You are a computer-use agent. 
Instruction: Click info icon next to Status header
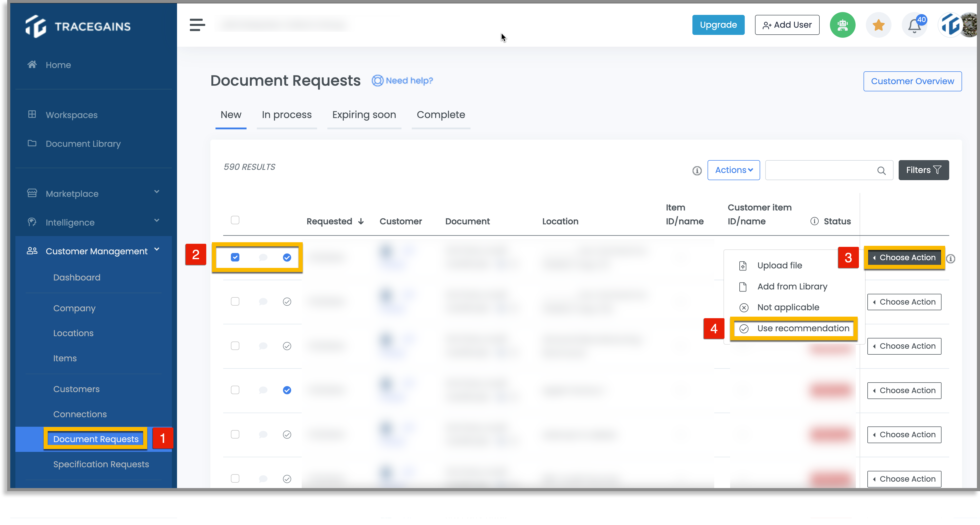click(814, 221)
